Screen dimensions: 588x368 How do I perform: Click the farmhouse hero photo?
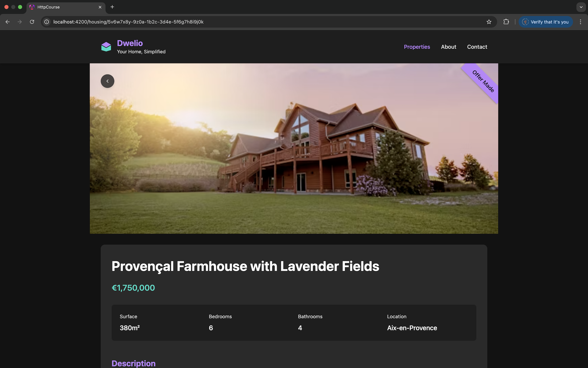pyautogui.click(x=294, y=148)
